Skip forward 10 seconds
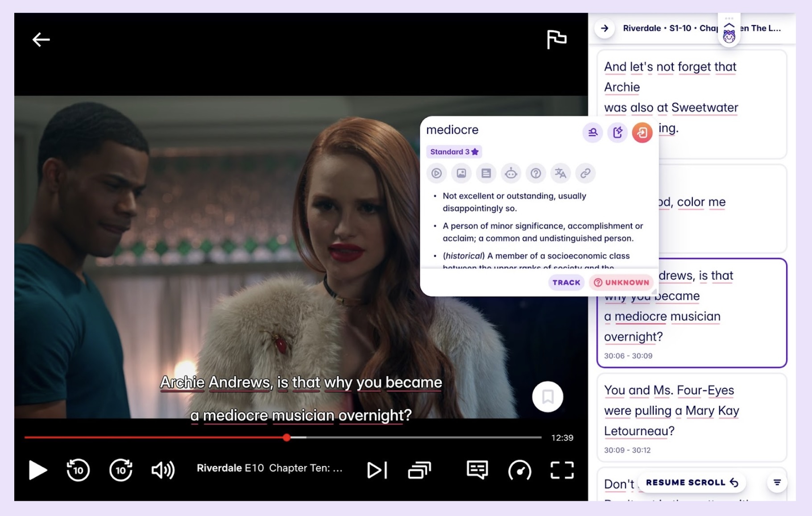Screen dimensions: 812x516 pos(121,470)
